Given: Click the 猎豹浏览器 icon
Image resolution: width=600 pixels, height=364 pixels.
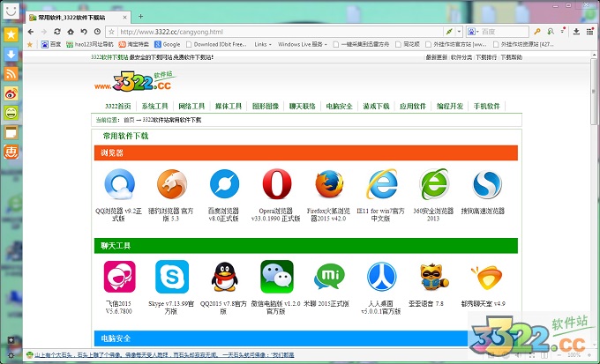Looking at the screenshot, I should [172, 184].
